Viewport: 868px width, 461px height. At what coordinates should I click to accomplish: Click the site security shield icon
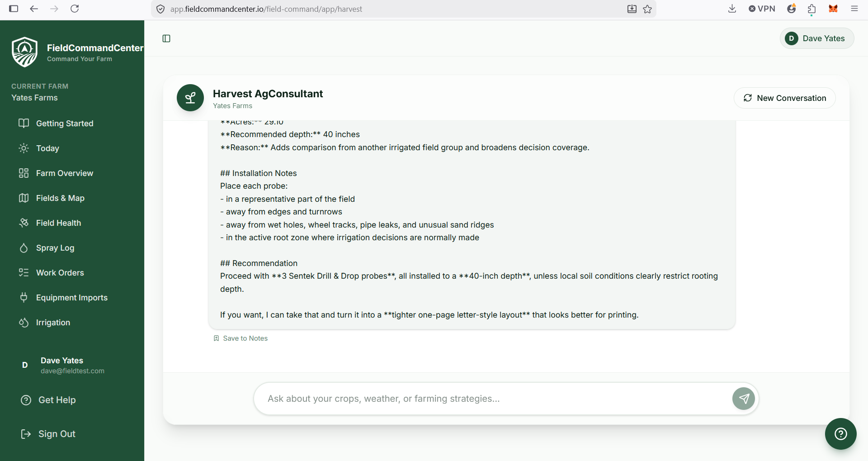tap(160, 9)
